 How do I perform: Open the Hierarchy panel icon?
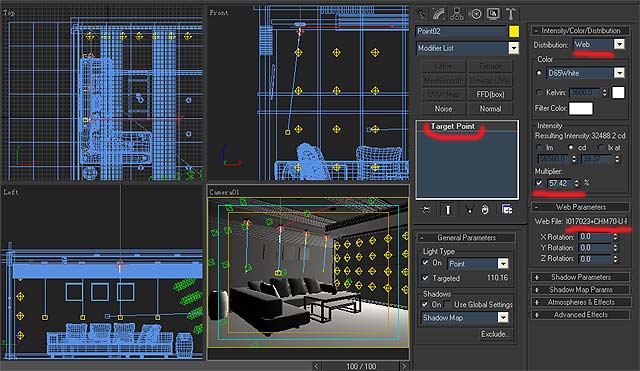click(456, 14)
